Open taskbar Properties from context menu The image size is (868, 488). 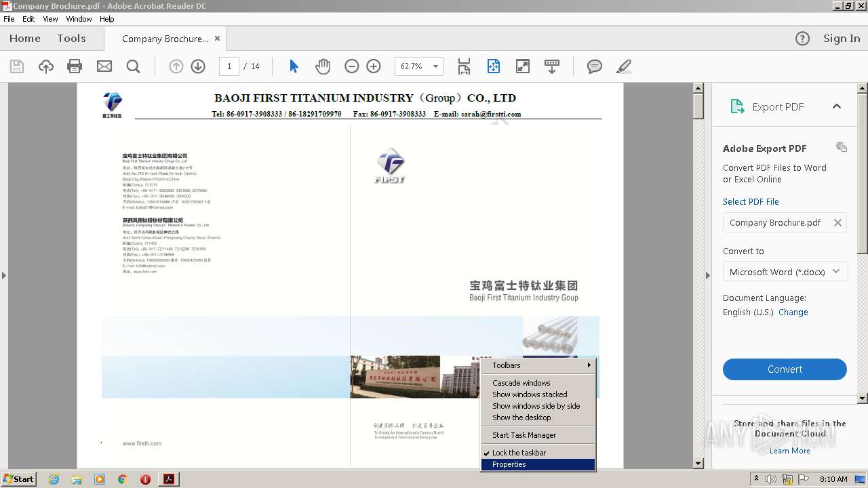[538, 464]
